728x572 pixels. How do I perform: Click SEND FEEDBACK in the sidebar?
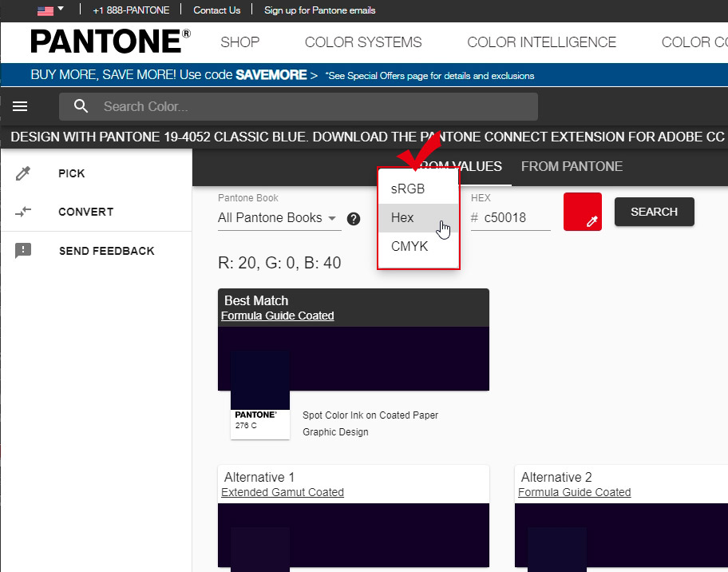[x=106, y=251]
